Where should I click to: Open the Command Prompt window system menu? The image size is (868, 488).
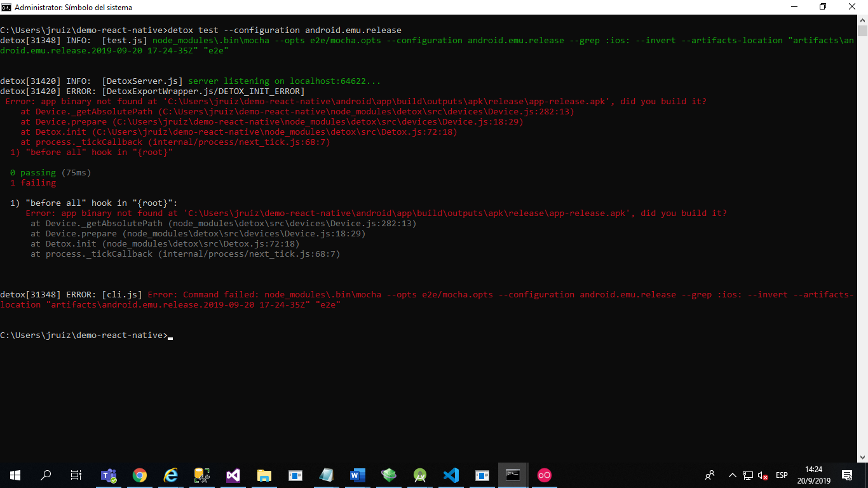tap(6, 7)
